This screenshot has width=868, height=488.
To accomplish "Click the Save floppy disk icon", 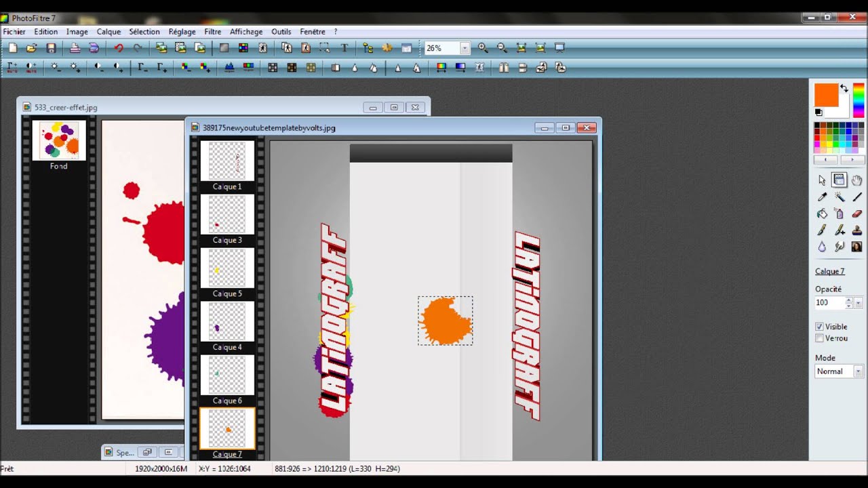I will click(51, 48).
